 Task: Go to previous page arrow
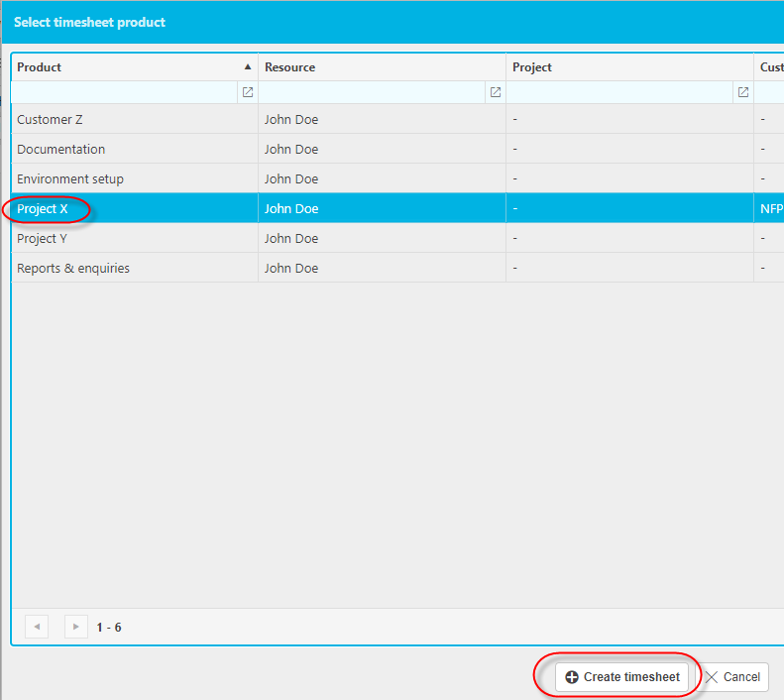click(37, 627)
